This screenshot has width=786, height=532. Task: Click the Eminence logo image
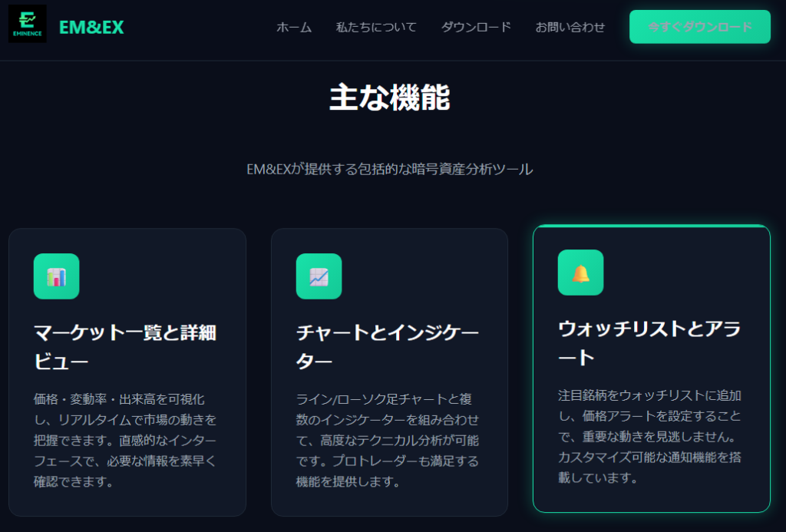pyautogui.click(x=28, y=24)
